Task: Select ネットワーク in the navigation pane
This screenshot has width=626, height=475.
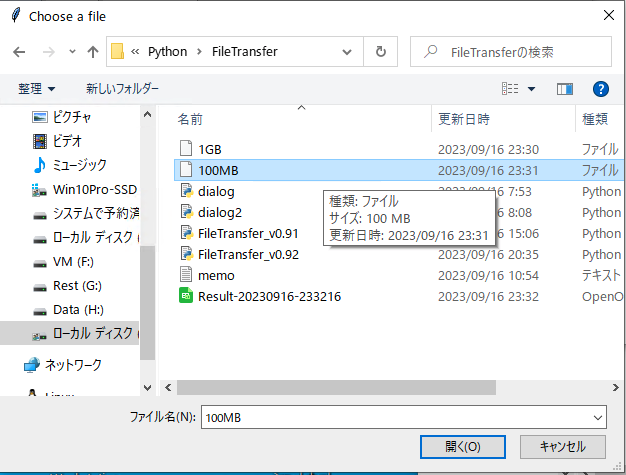Action: (73, 365)
